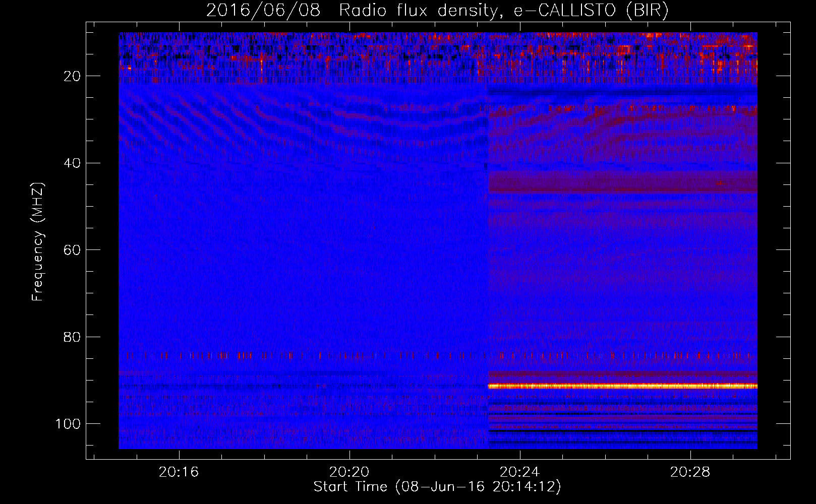Click the 60 MHz frequency tick label

point(73,250)
